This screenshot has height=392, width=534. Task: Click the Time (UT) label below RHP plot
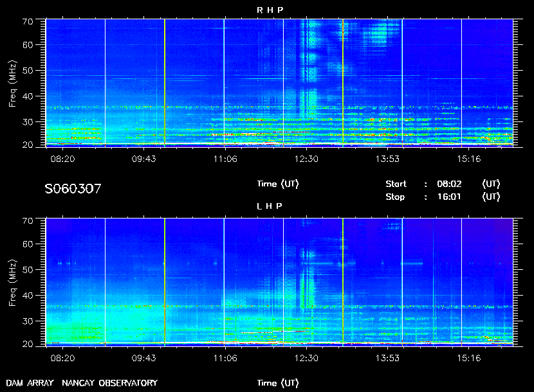[278, 184]
